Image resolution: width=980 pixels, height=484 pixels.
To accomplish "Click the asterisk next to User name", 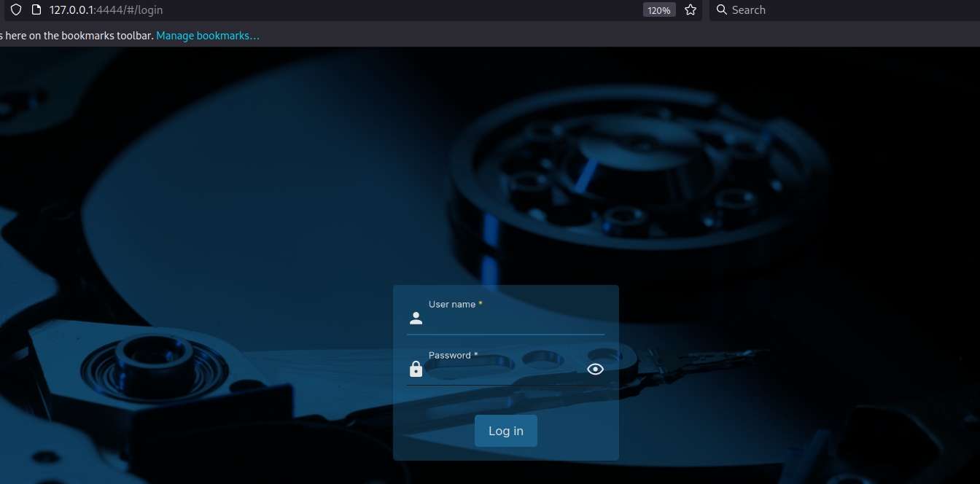I will pos(481,304).
